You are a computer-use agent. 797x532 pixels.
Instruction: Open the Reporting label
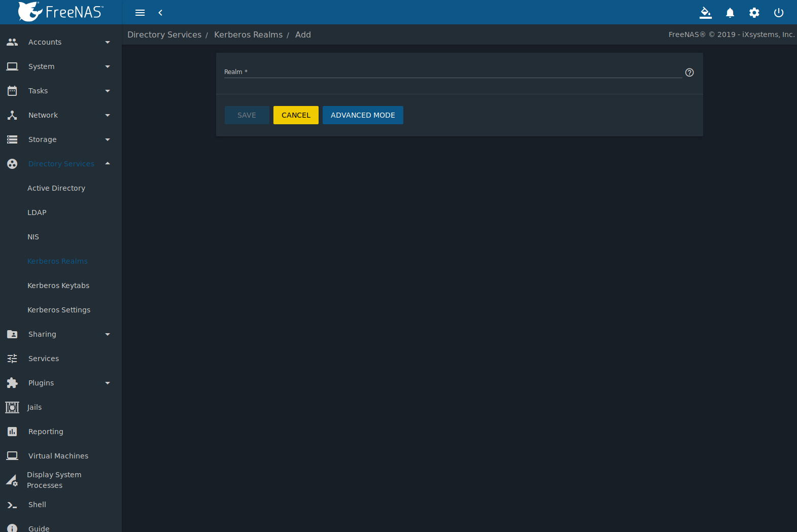click(x=46, y=432)
